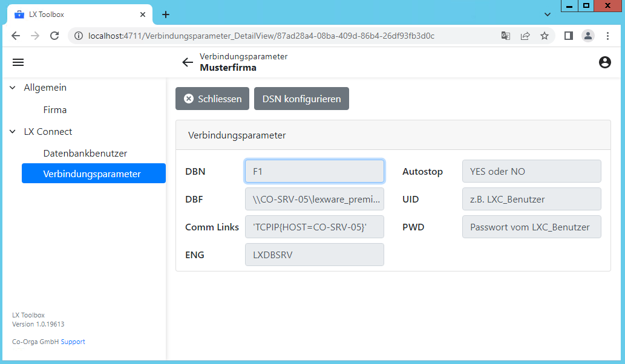Viewport: 625px width, 364px height.
Task: Click the back arrow beside Verbindungsparameter
Action: coord(188,62)
